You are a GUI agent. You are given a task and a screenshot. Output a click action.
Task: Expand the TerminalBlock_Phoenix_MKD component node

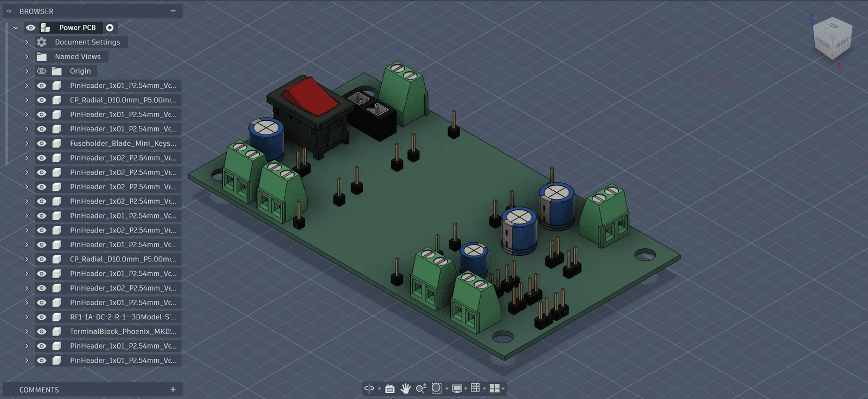click(x=26, y=331)
